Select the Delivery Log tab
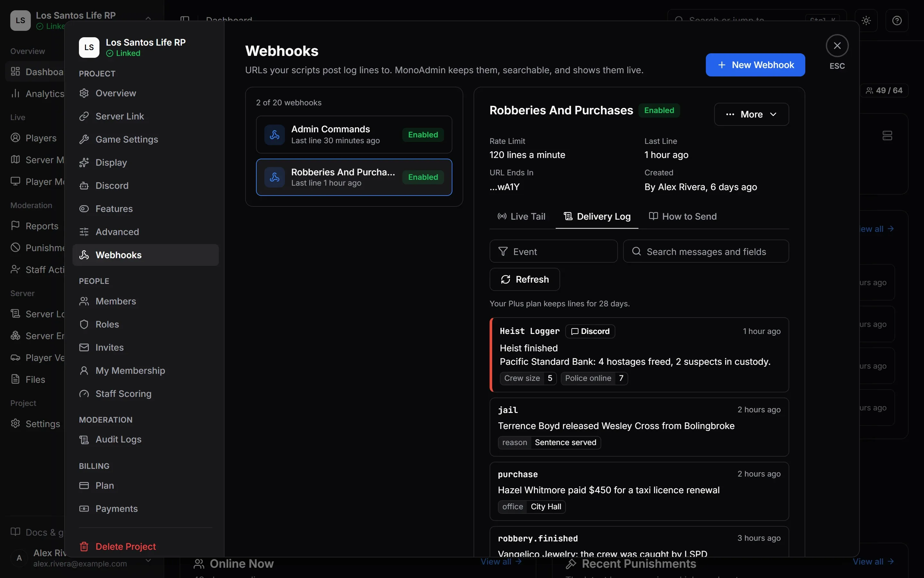924x578 pixels. click(597, 216)
